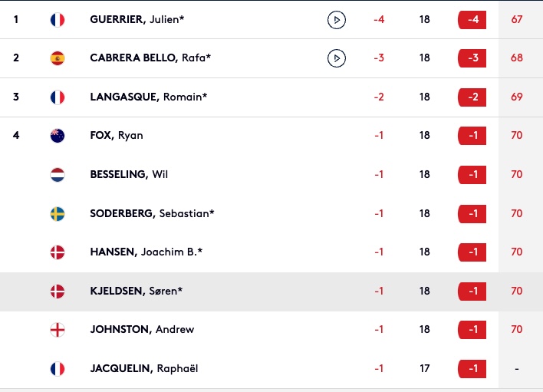This screenshot has width=543, height=392.
Task: Open Romain Langasque's player row
Action: pos(271,97)
